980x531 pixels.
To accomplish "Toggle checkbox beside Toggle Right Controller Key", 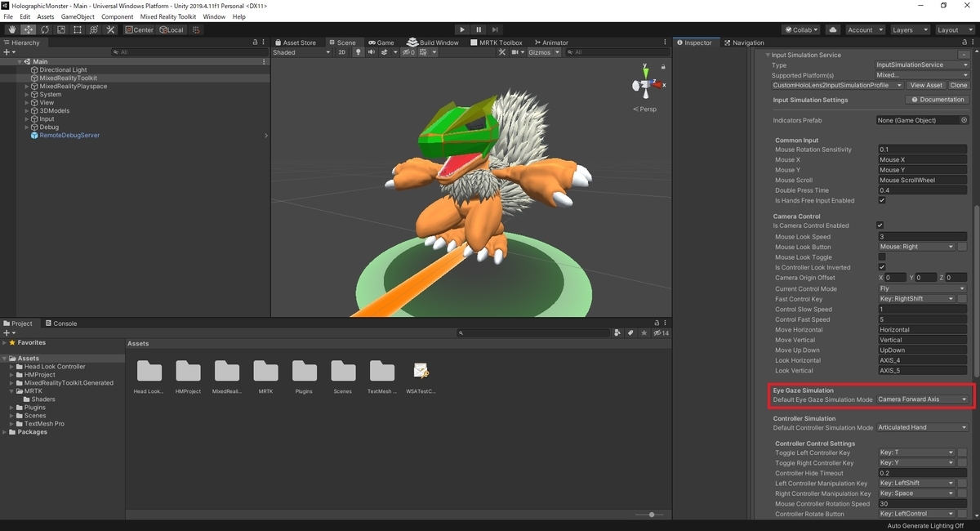I will pyautogui.click(x=962, y=462).
